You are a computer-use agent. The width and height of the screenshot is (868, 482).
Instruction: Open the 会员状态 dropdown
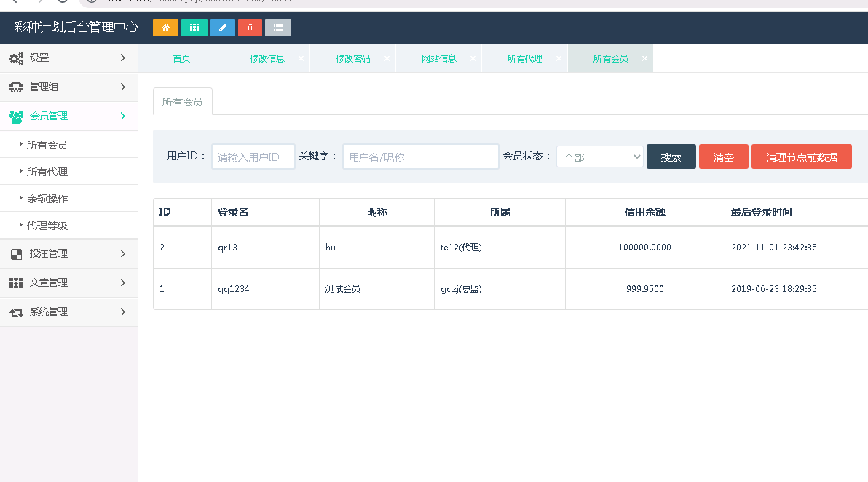click(x=599, y=156)
